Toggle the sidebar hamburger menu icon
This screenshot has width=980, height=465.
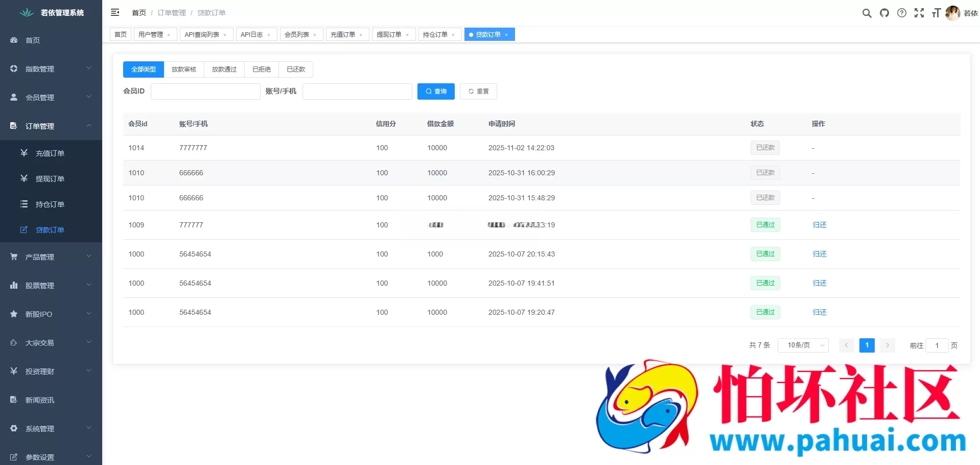(x=115, y=12)
